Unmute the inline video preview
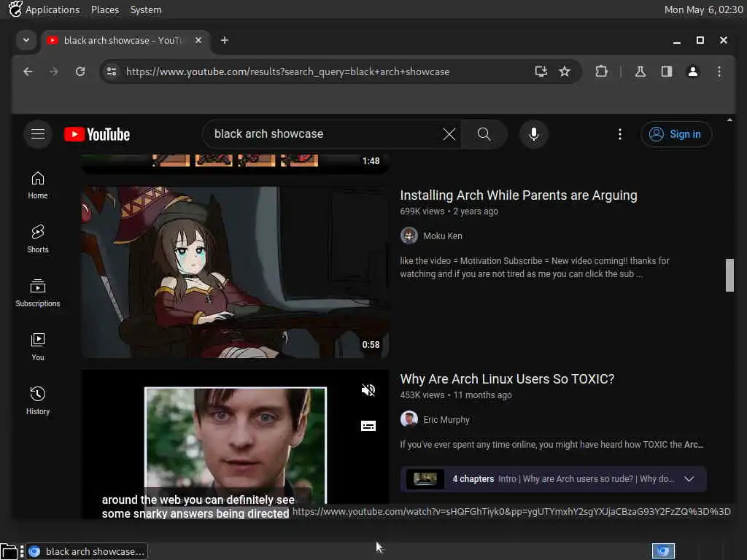The image size is (747, 560). (368, 391)
